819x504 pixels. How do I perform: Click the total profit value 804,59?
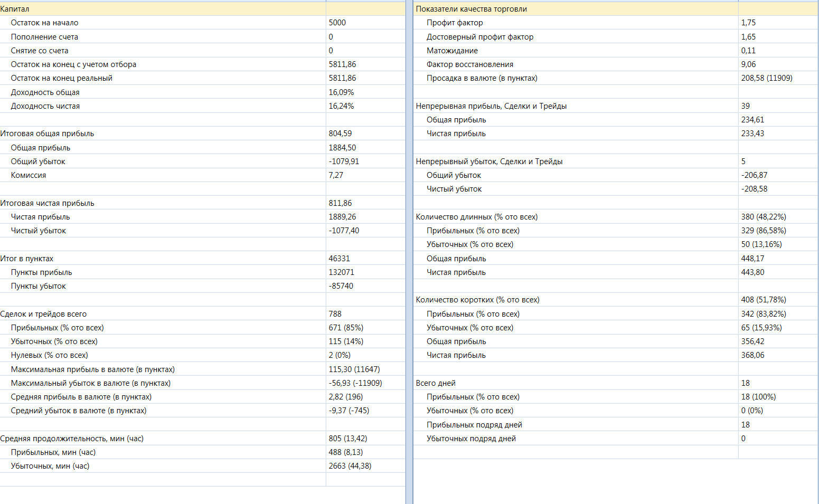(x=340, y=134)
